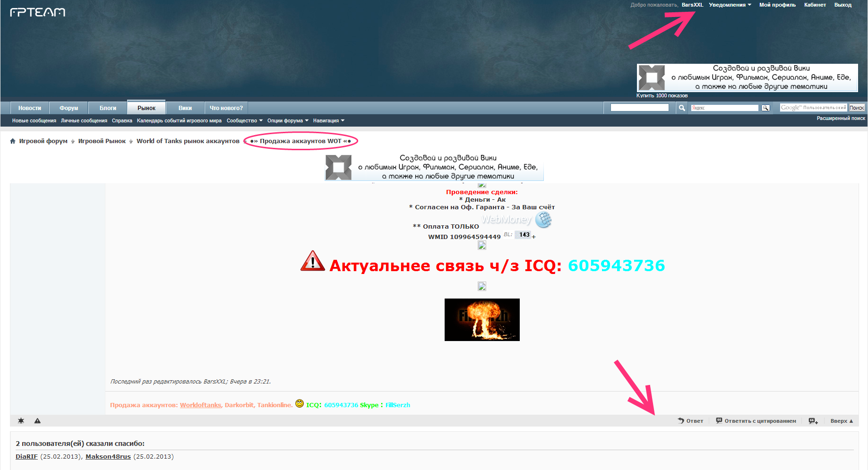Click the red warning triangle before ICQ text
Screen dimensions: 868x470
[x=313, y=261]
